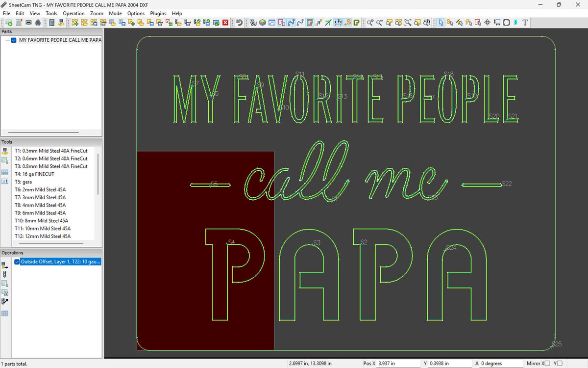Check the Mirror X checkbox
The height and width of the screenshot is (368, 588).
547,364
